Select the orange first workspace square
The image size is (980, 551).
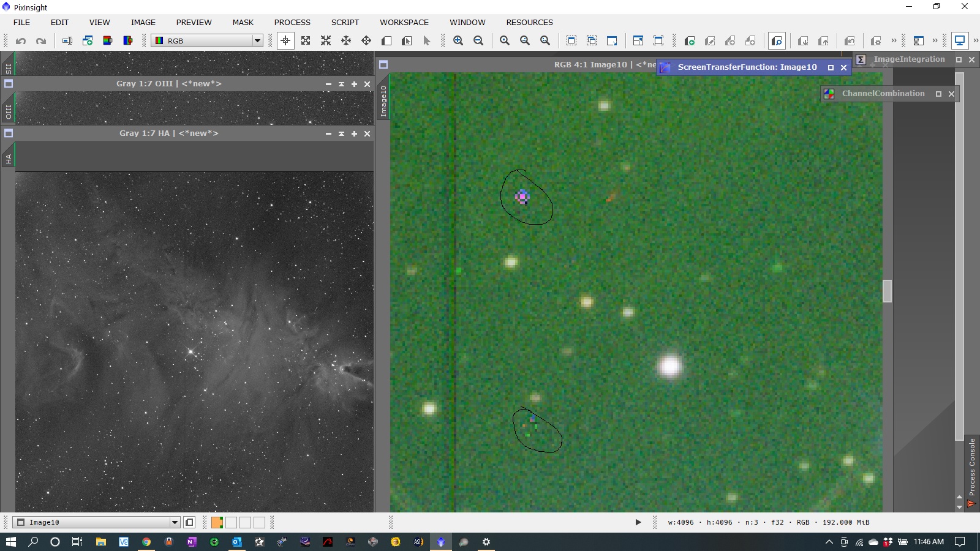pyautogui.click(x=217, y=522)
